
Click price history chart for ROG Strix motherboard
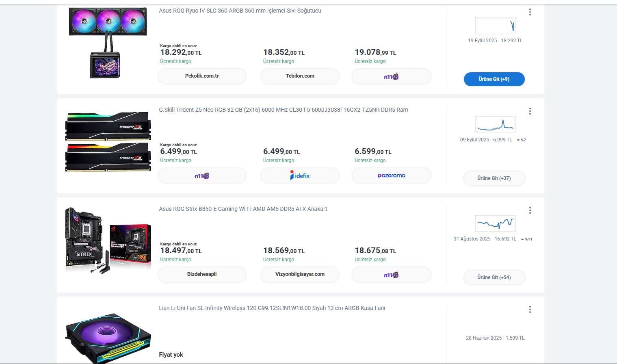(x=496, y=223)
